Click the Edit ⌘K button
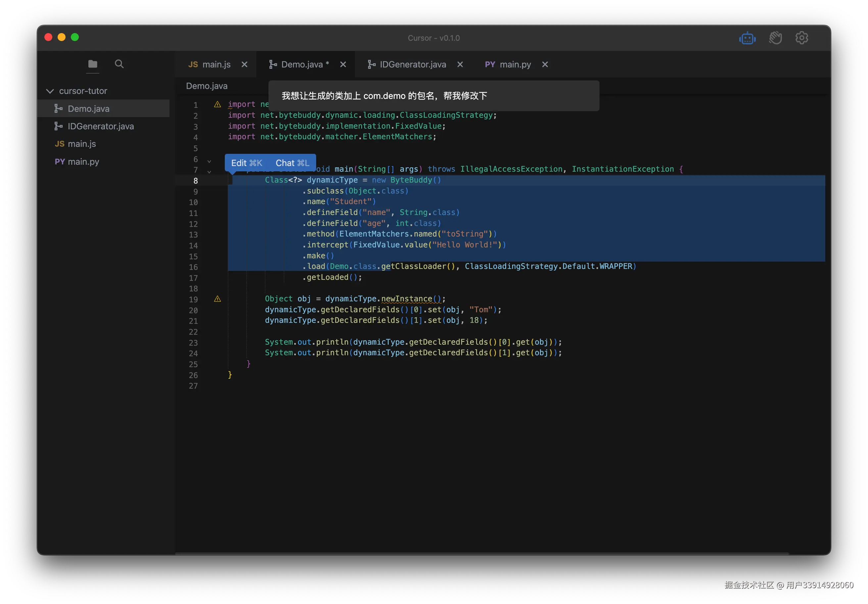Screen dimensions: 868x604 tap(247, 163)
